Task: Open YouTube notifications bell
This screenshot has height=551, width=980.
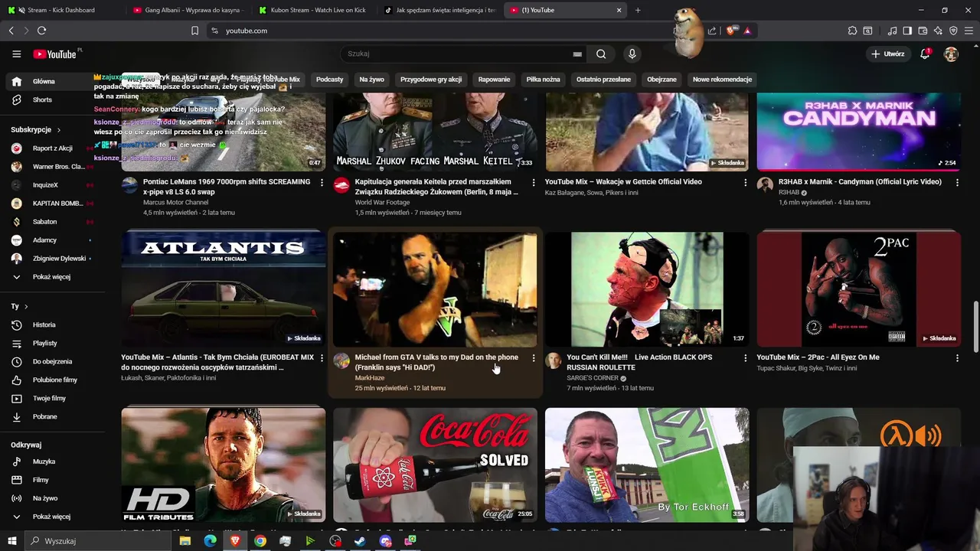Action: tap(925, 54)
